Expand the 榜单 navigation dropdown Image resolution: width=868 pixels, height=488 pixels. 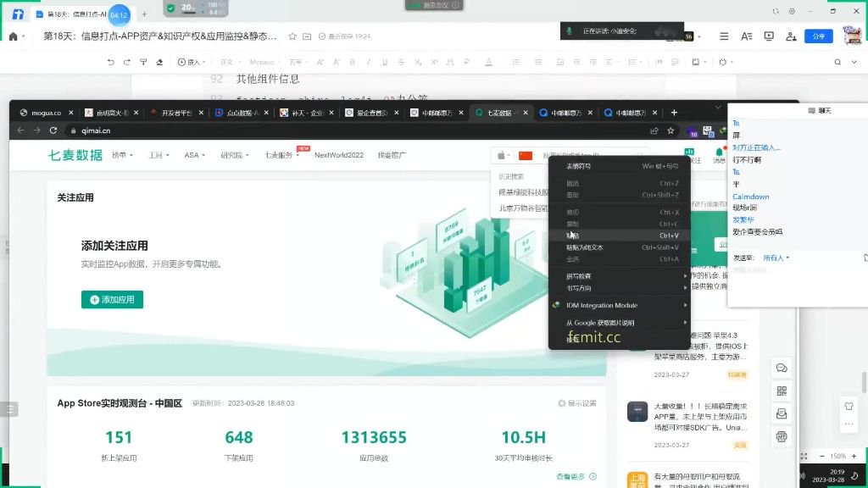[122, 155]
